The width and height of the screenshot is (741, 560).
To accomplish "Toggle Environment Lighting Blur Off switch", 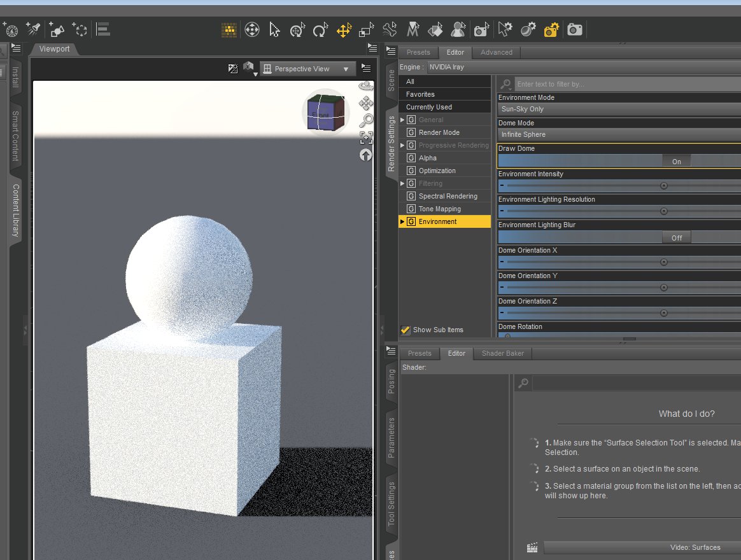I will click(x=676, y=238).
